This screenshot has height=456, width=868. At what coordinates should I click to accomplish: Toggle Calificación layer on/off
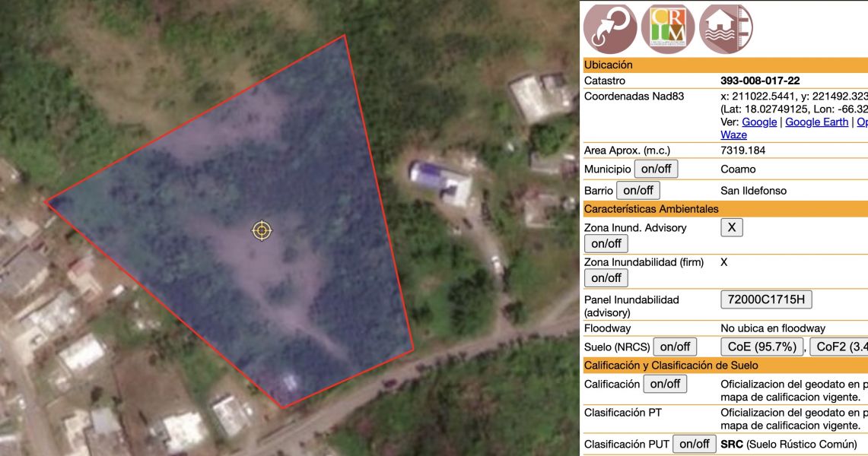665,384
